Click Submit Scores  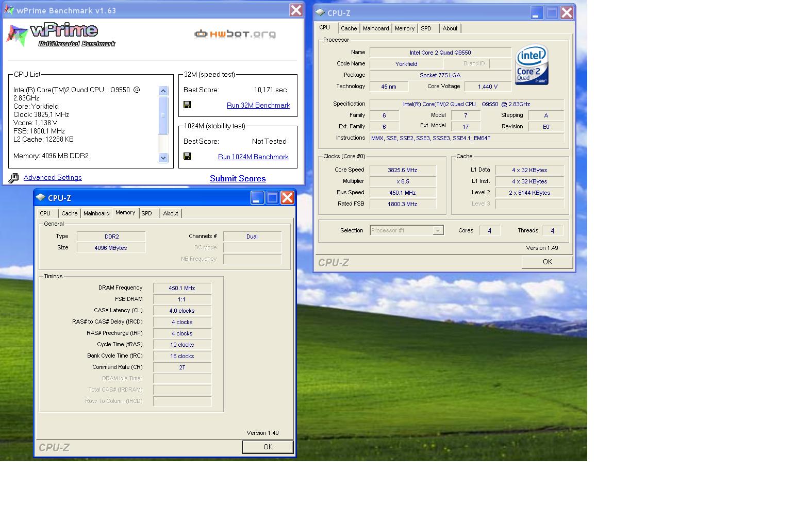point(238,179)
